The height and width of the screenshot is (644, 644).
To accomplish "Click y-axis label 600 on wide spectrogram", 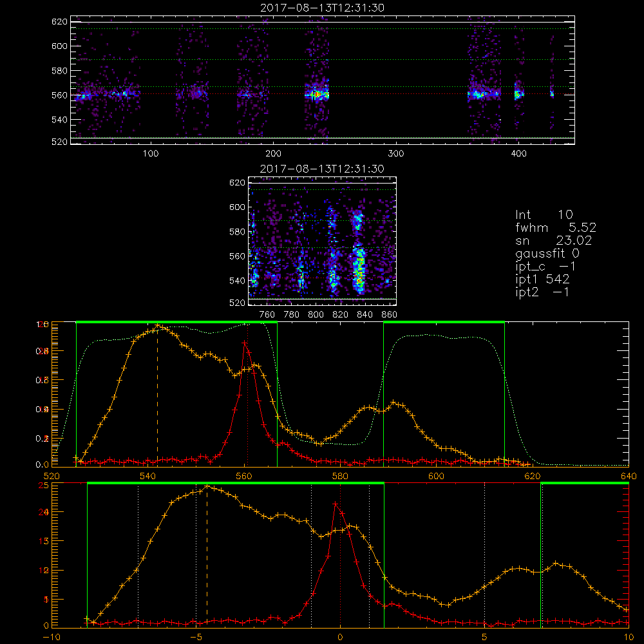I will point(59,46).
